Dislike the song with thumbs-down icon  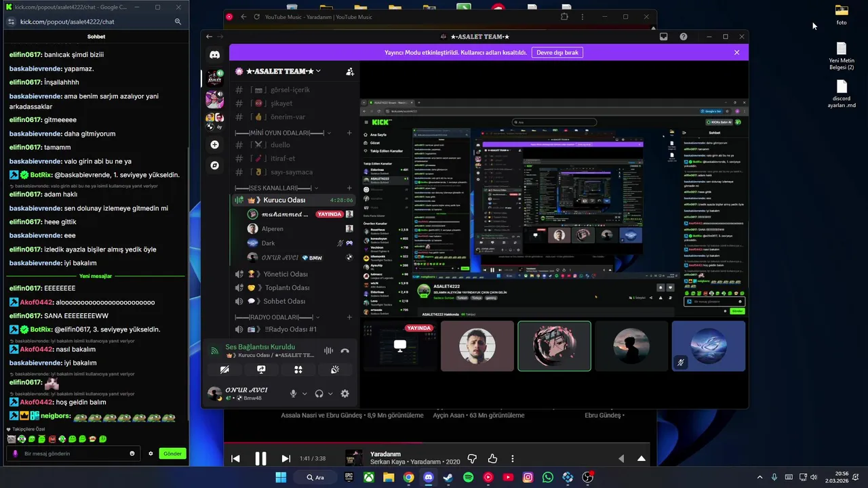(x=472, y=459)
